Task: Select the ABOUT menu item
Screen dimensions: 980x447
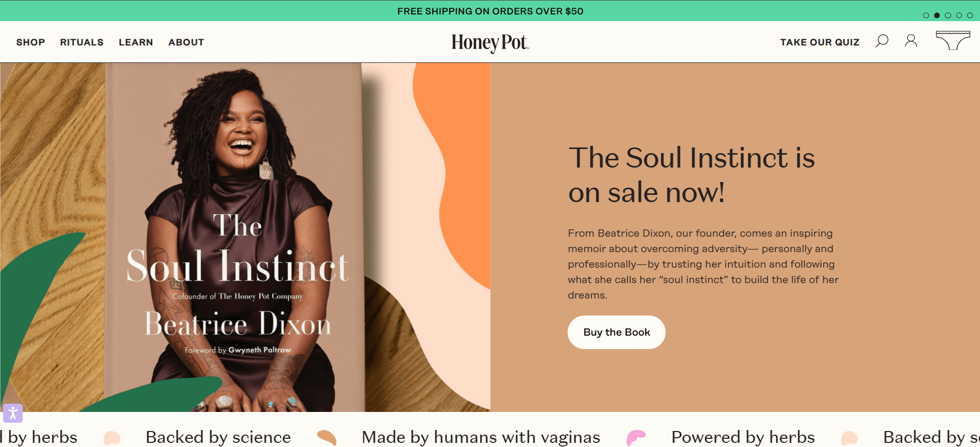Action: click(186, 42)
